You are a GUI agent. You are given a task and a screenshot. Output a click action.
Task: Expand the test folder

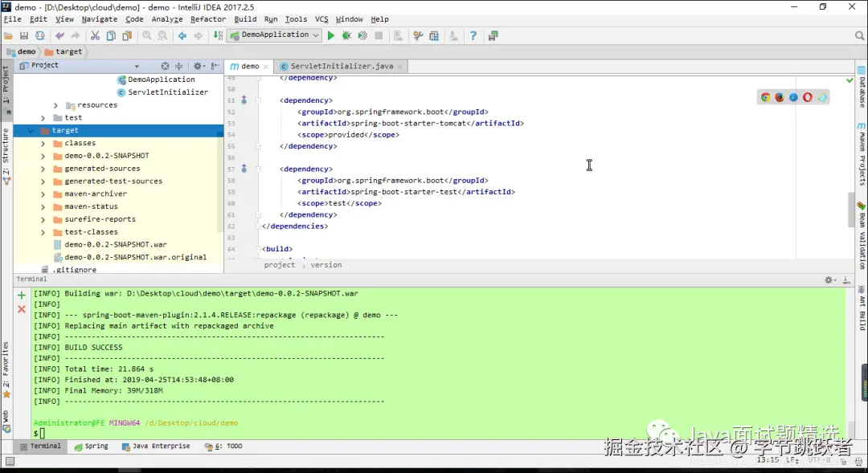point(43,118)
